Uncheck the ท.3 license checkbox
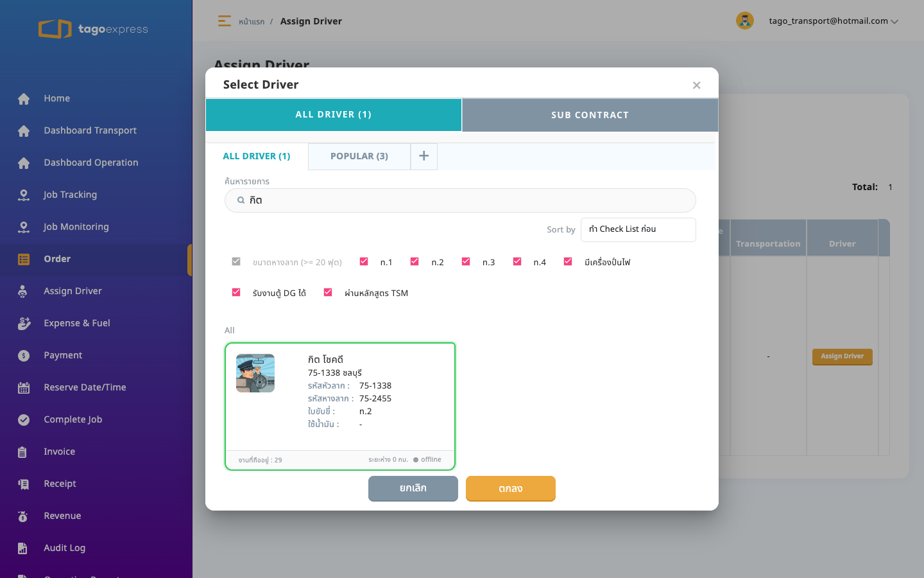 (x=466, y=261)
